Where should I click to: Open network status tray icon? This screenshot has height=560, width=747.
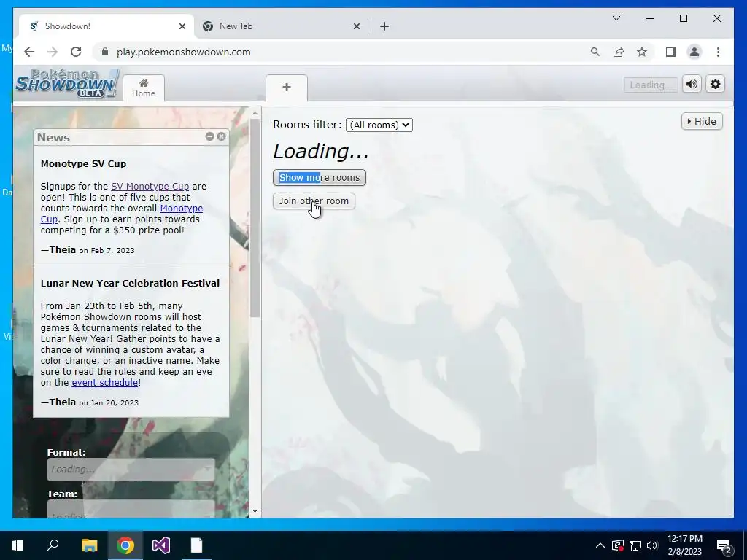(x=635, y=545)
